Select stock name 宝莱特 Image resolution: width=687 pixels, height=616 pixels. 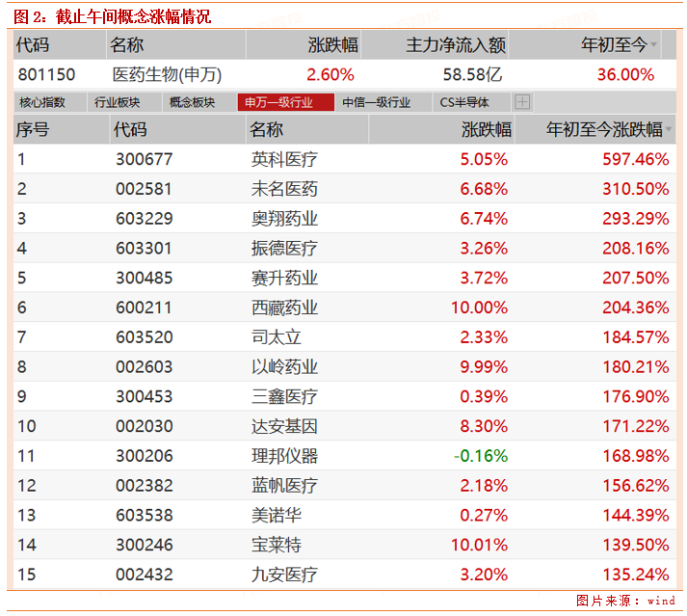(277, 545)
